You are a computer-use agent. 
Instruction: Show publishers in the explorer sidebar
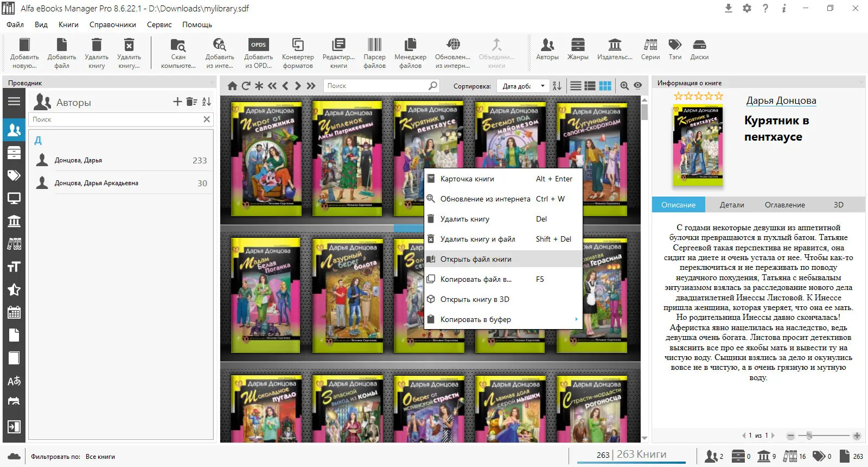click(x=14, y=221)
